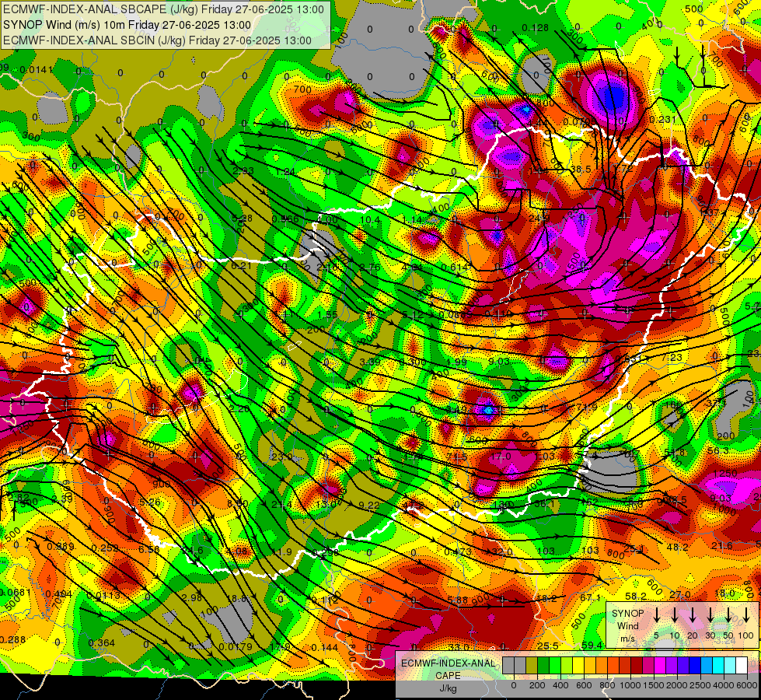The image size is (761, 700).
Task: Click the '6.21' value on the map
Action: pyautogui.click(x=242, y=266)
